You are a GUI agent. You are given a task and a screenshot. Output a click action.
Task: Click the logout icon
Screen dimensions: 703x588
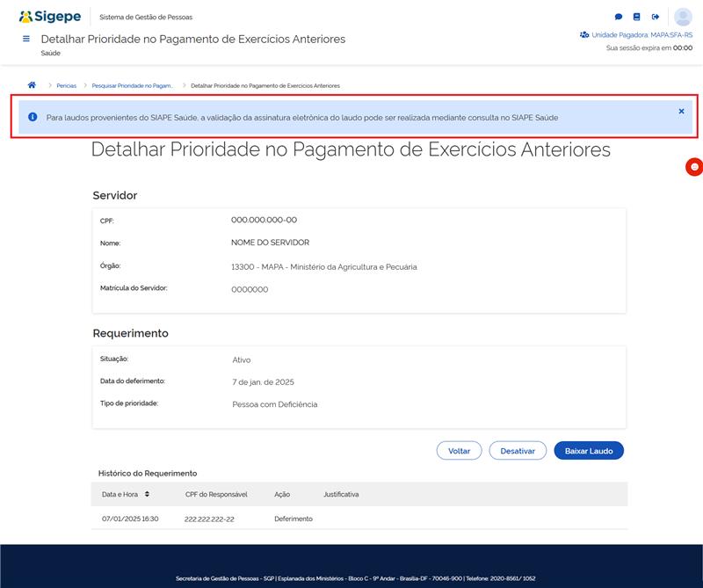[x=656, y=17]
